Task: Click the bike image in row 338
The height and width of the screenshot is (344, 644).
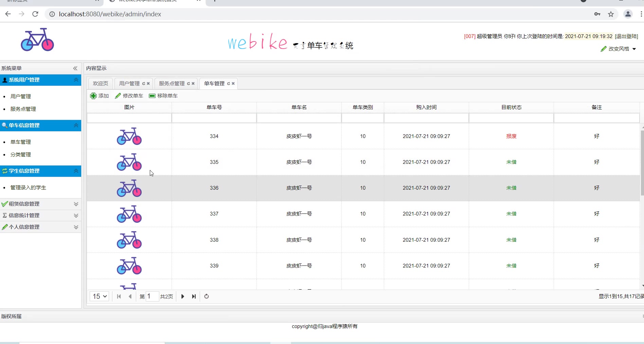Action: tap(129, 240)
